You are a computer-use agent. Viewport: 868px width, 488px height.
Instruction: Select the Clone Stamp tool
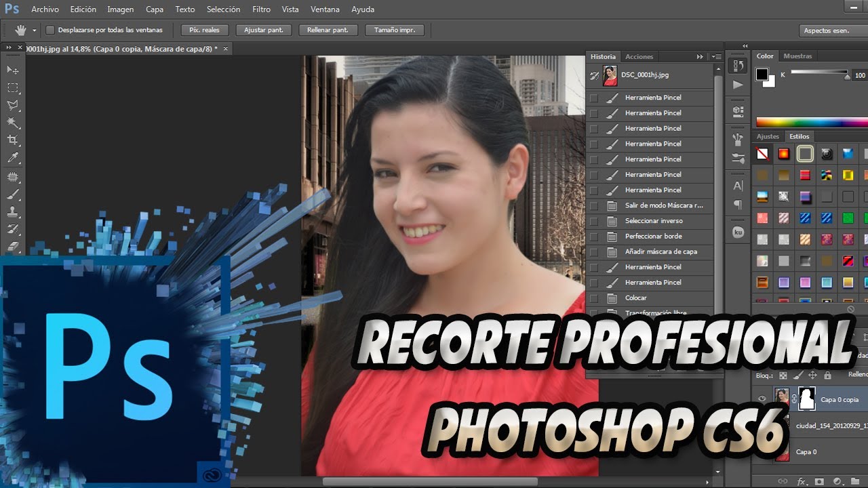[x=13, y=212]
